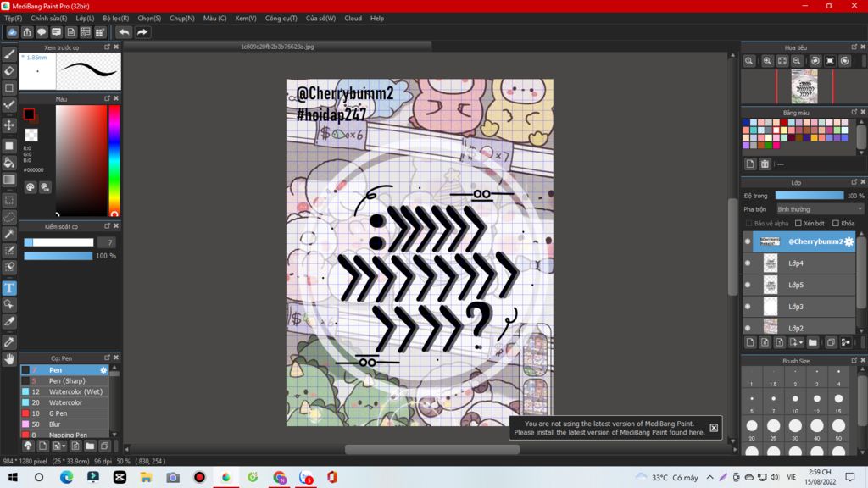Show hidden system tray icons chevron

(x=709, y=477)
